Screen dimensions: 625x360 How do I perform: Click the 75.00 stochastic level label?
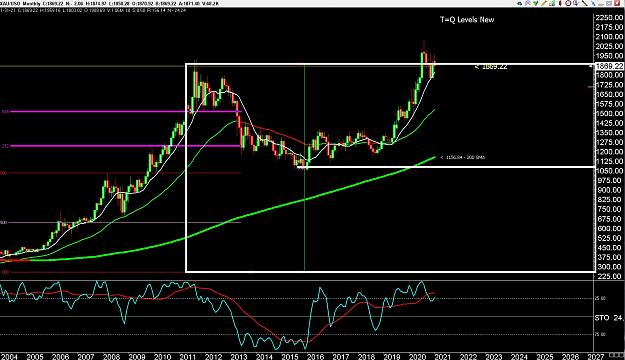click(x=601, y=334)
